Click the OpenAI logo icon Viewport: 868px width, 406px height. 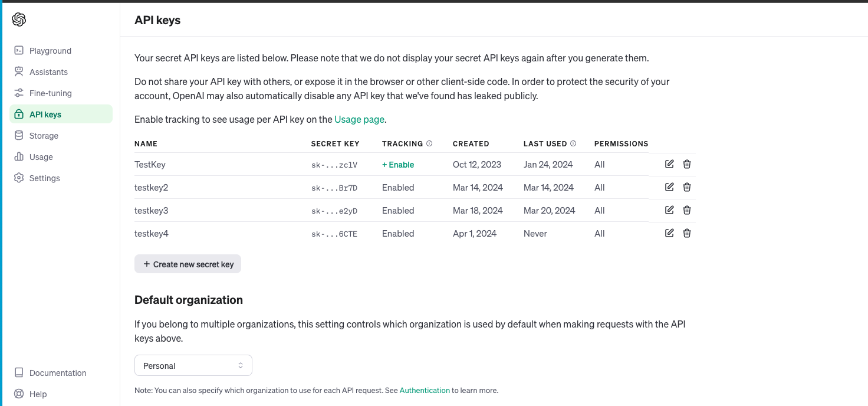click(19, 19)
